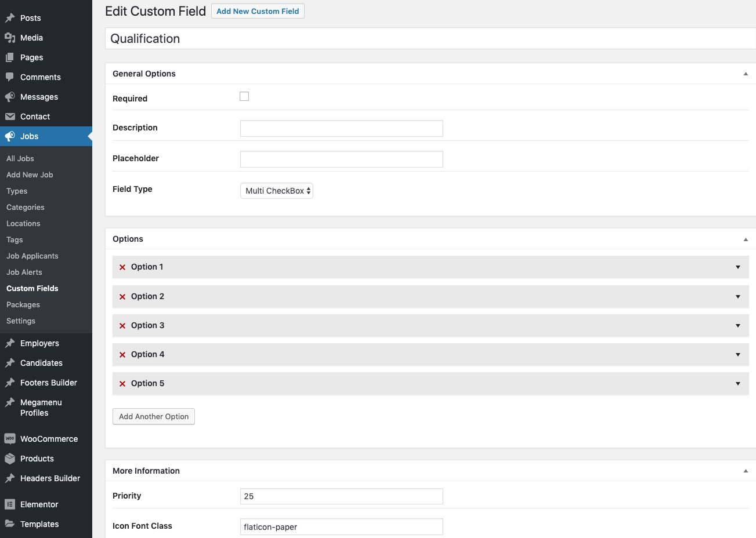Enable the Required checkbox

click(244, 96)
